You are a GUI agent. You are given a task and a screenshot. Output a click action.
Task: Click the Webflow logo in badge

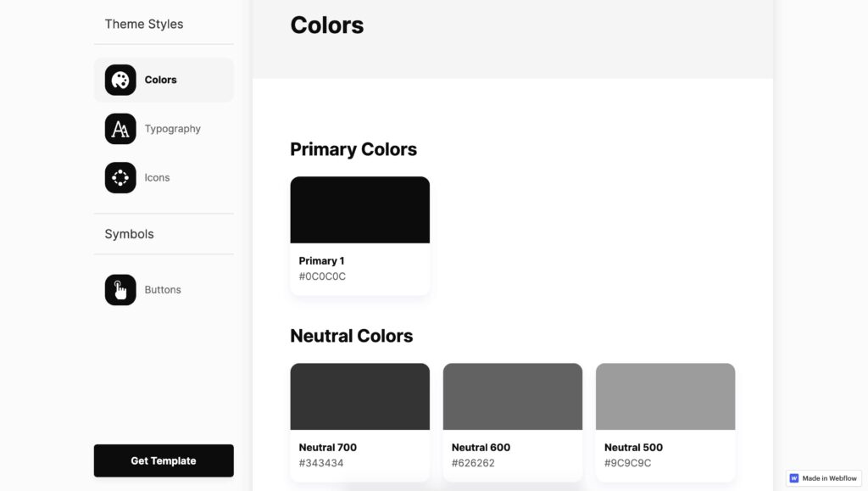click(794, 478)
